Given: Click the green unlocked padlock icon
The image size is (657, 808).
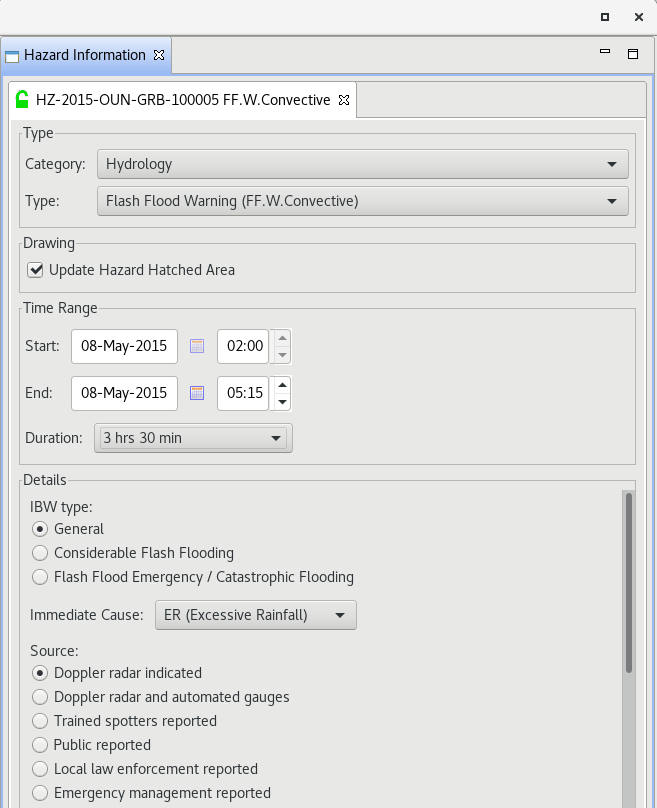Looking at the screenshot, I should [x=22, y=99].
